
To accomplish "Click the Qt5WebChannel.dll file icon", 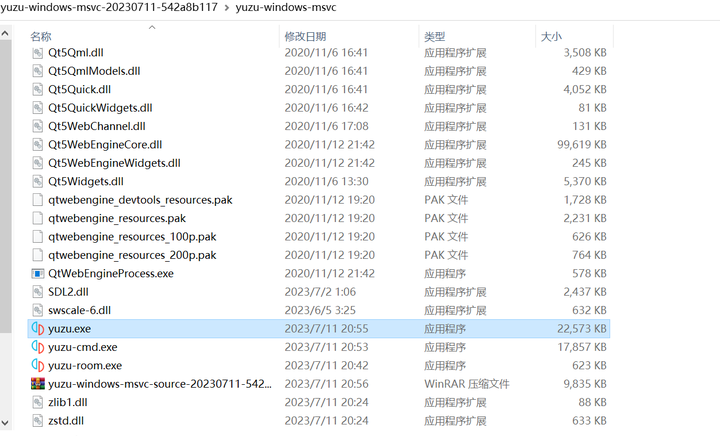I will [x=38, y=126].
